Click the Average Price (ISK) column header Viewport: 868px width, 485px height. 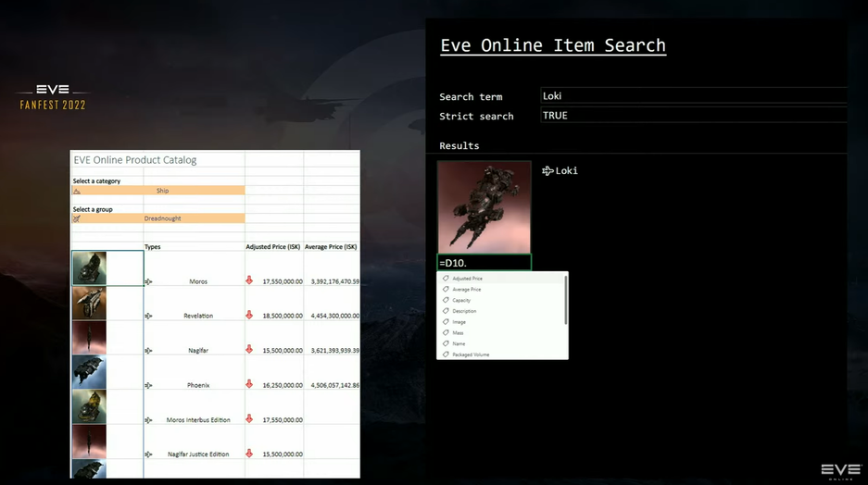tap(331, 246)
